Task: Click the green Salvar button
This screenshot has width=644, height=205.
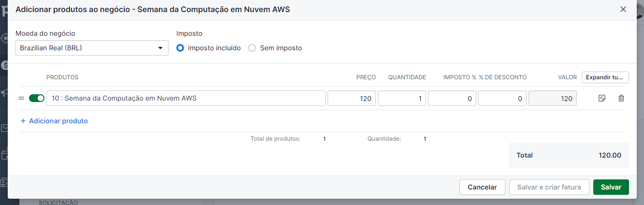Action: pos(611,187)
